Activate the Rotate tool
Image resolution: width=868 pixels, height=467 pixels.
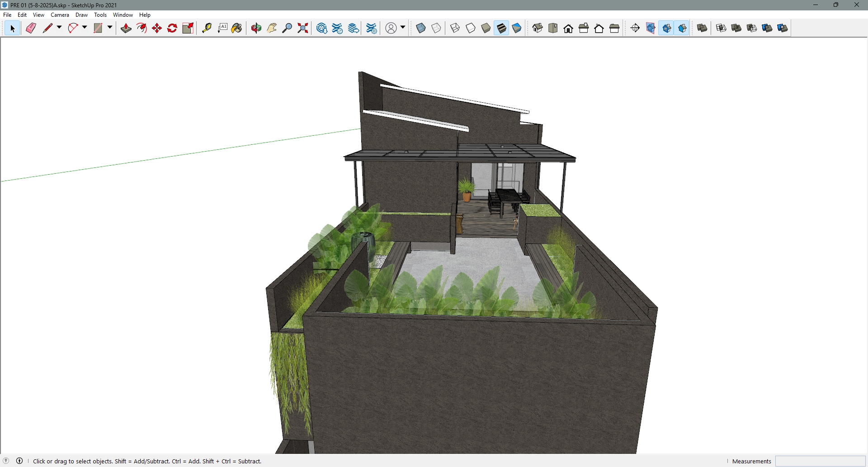pyautogui.click(x=172, y=28)
